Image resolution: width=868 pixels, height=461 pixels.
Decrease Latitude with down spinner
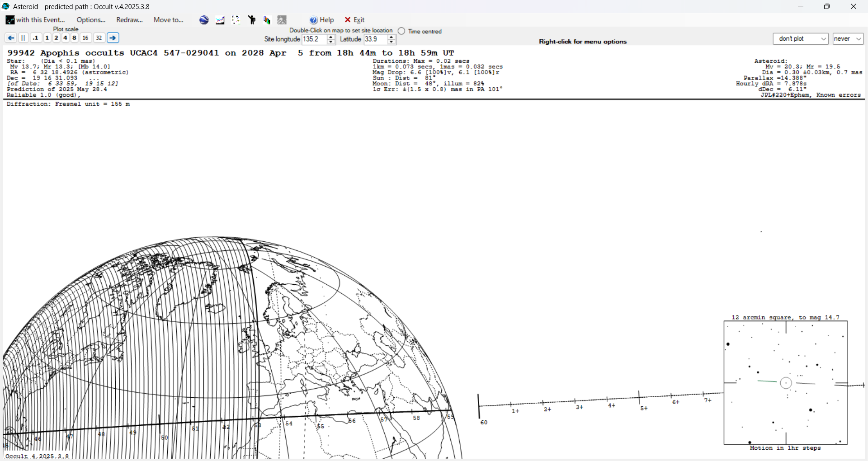pyautogui.click(x=392, y=42)
